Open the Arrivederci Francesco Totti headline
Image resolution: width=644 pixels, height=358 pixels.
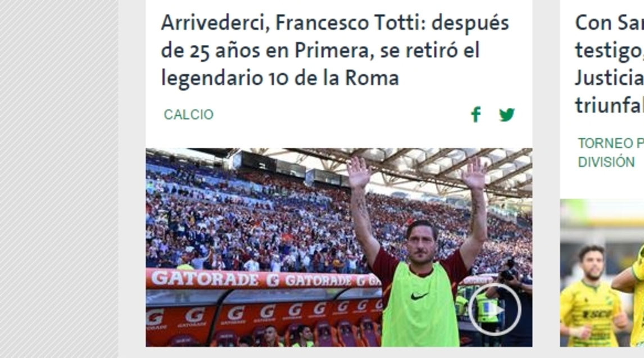(x=335, y=50)
